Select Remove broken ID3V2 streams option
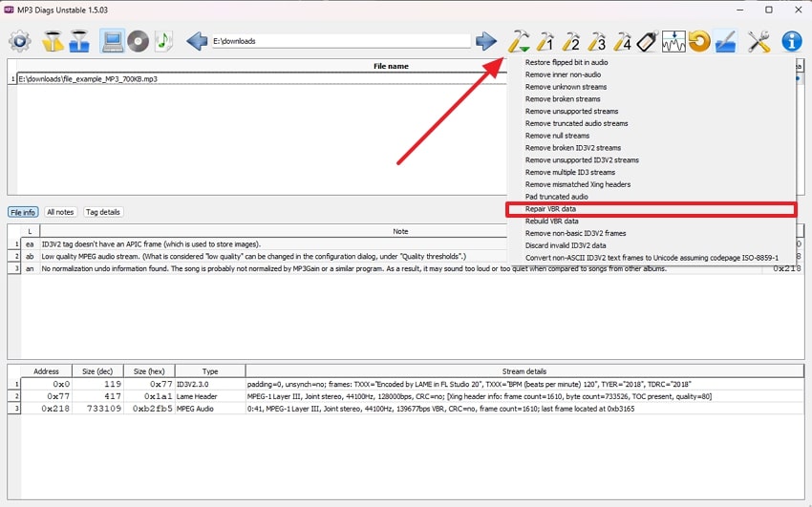Image resolution: width=812 pixels, height=507 pixels. 572,148
